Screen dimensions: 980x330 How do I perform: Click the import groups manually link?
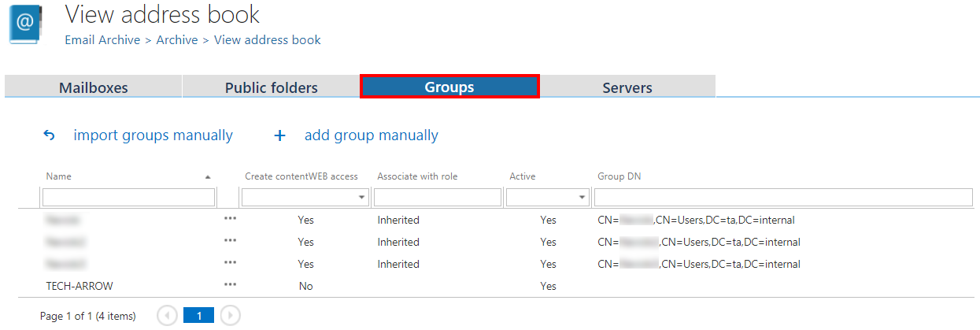(x=153, y=135)
